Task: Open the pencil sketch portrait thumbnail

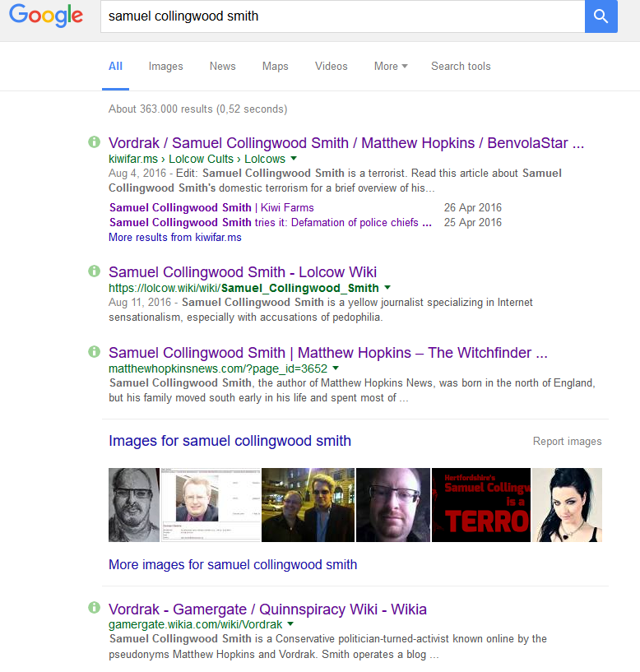Action: pos(134,505)
